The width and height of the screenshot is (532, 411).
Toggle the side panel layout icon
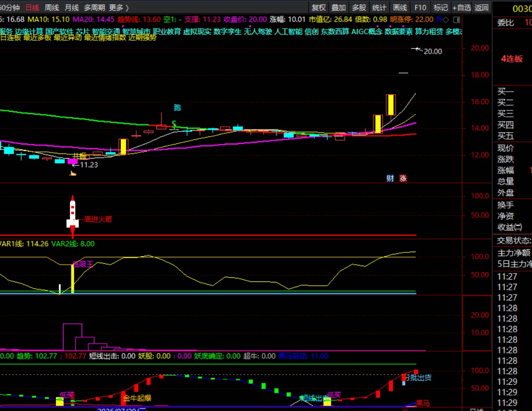click(x=457, y=20)
